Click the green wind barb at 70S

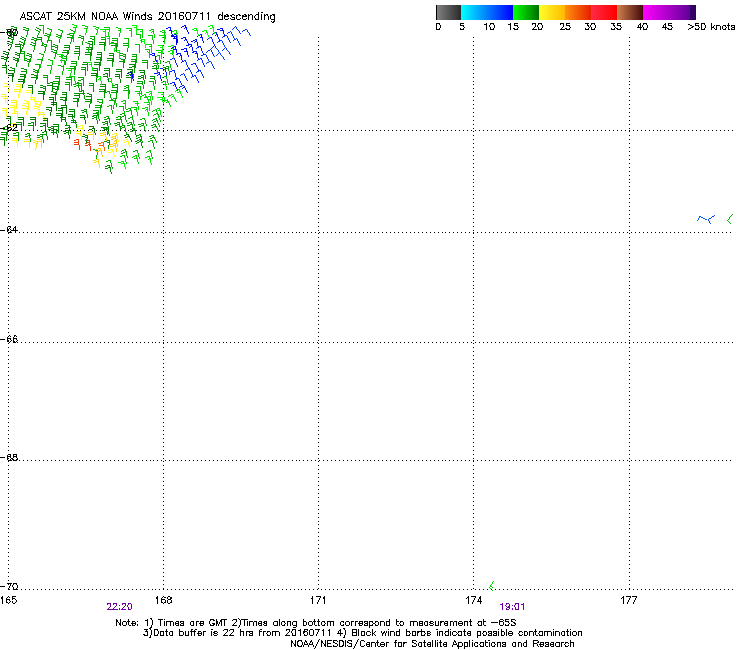[x=491, y=586]
